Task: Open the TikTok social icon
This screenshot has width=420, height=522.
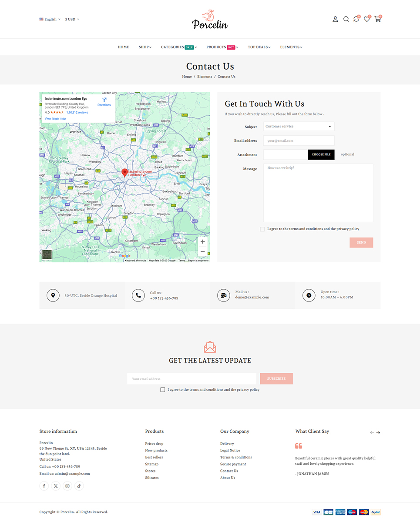Action: (x=79, y=486)
